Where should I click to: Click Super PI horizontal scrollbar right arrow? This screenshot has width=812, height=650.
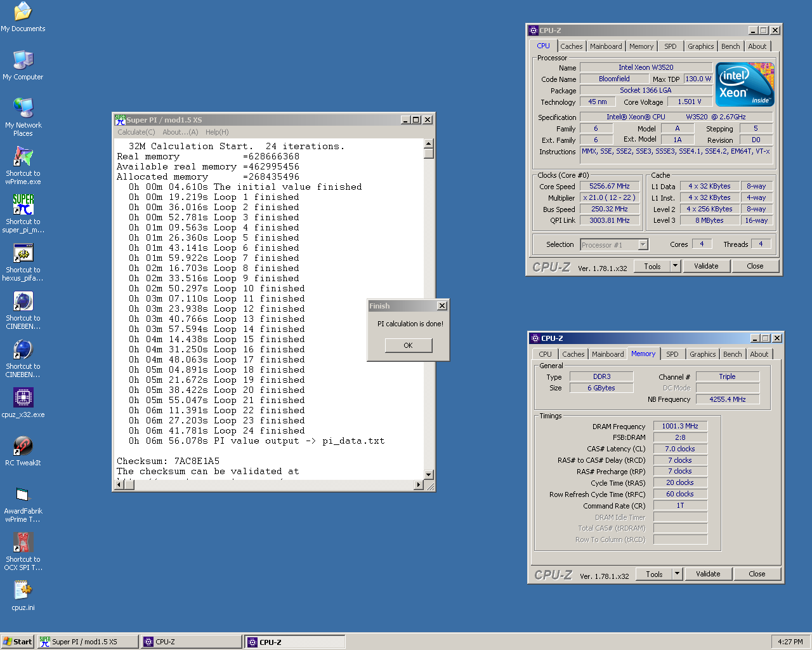click(x=419, y=485)
